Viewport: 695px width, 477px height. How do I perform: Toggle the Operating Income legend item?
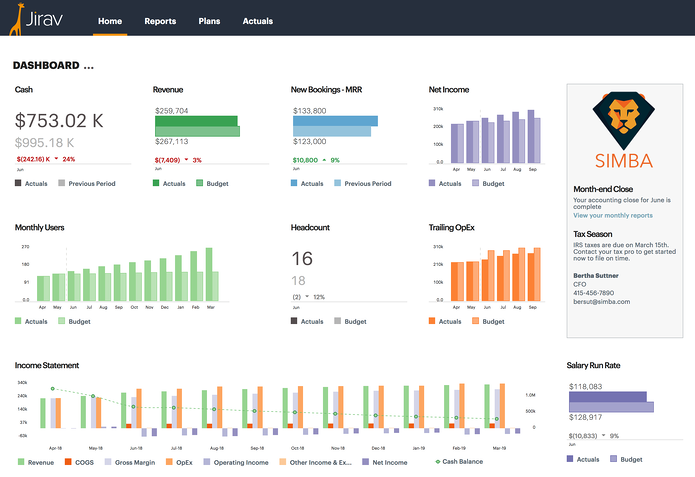(x=236, y=462)
